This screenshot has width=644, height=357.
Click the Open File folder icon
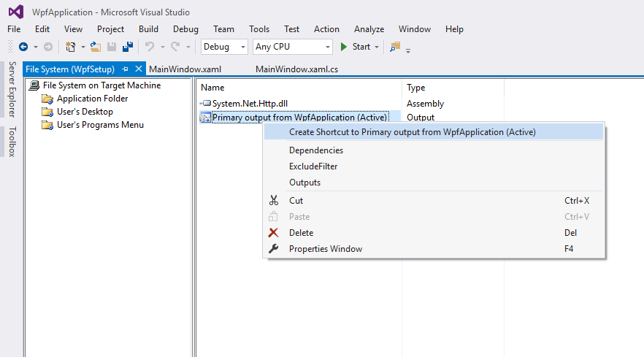96,47
